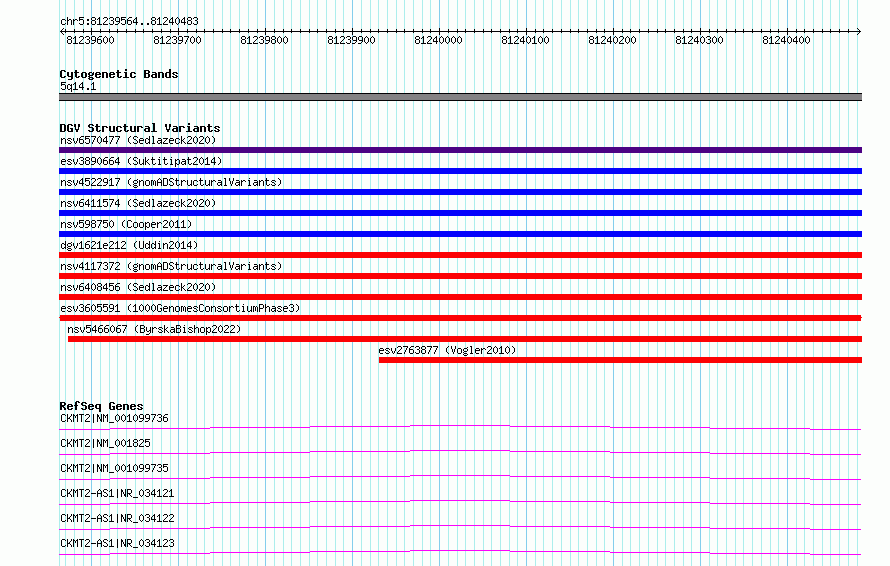Image resolution: width=890 pixels, height=566 pixels.
Task: Click the dark purple nsv6570477 variant bar
Action: pos(460,150)
